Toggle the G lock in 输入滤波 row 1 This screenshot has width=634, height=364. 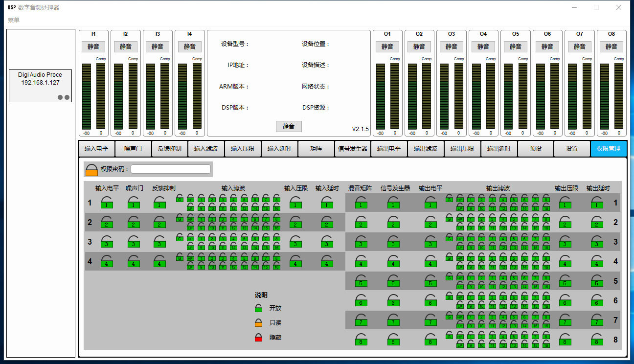180,198
